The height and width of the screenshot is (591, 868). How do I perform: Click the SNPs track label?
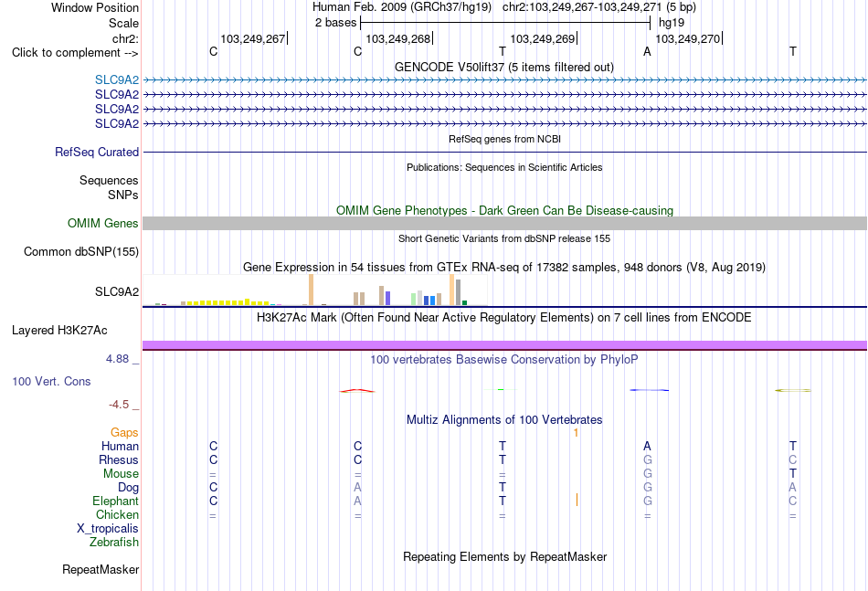[123, 195]
